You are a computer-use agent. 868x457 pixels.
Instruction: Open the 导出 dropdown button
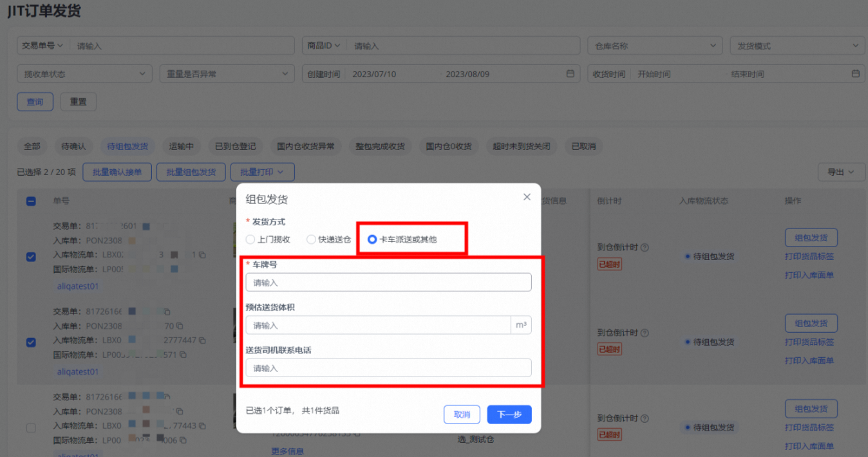click(x=841, y=172)
